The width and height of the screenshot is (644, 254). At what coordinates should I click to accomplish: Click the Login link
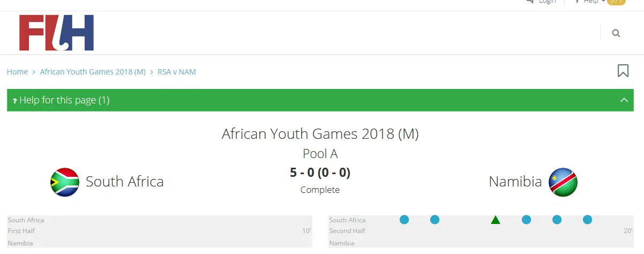[547, 2]
